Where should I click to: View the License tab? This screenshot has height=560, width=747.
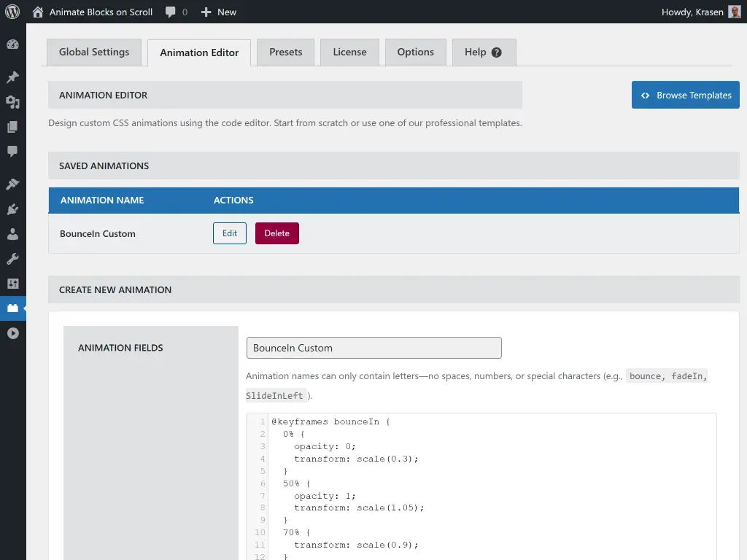click(349, 52)
